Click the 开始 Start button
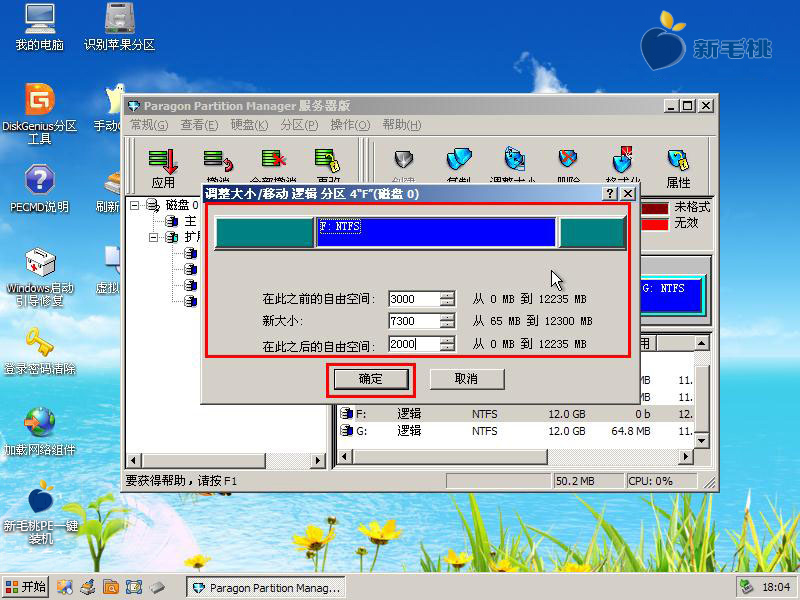The image size is (800, 600). click(x=26, y=587)
